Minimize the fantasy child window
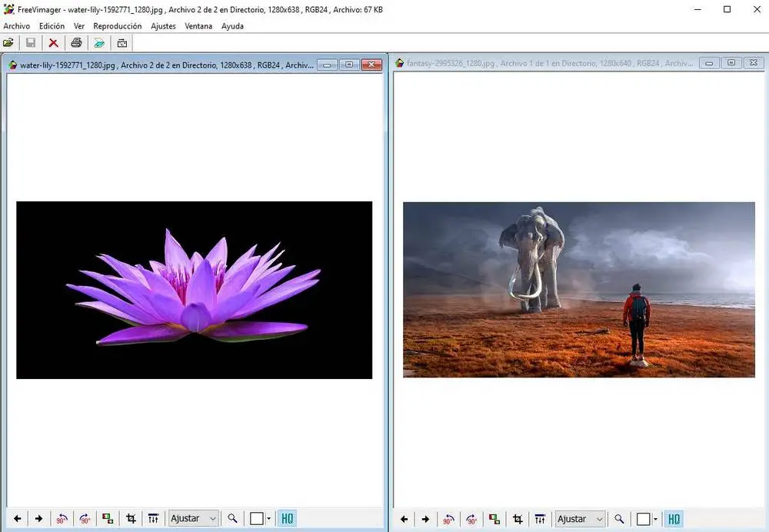 click(709, 63)
